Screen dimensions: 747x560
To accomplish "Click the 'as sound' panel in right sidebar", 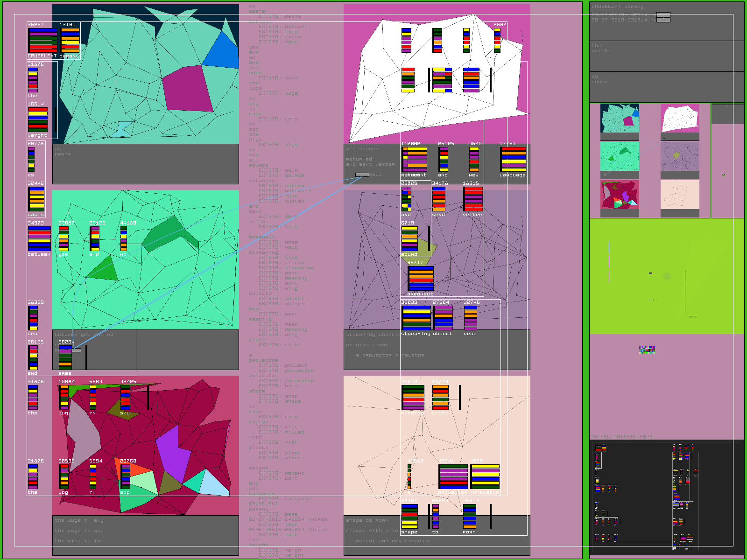I will (667, 87).
